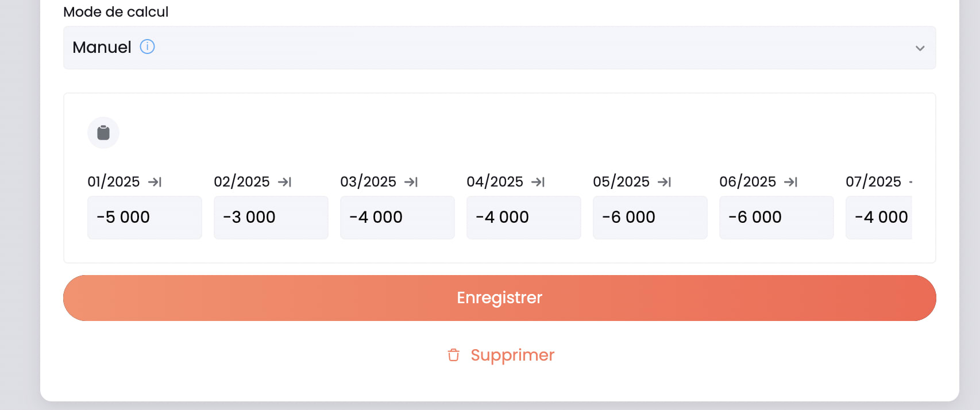Click the 07/2025 value field
Viewport: 980px width, 410px height.
pyautogui.click(x=879, y=218)
